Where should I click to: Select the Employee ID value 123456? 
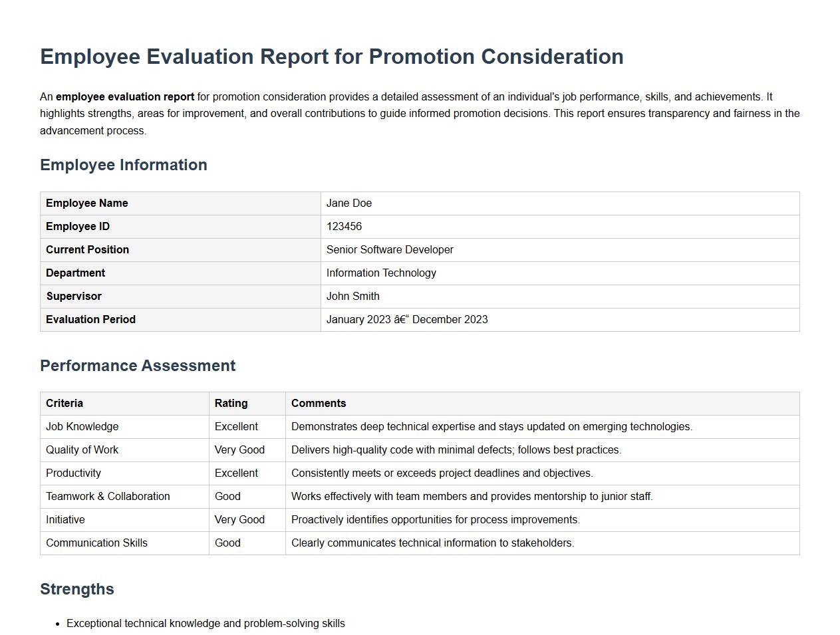click(x=344, y=226)
